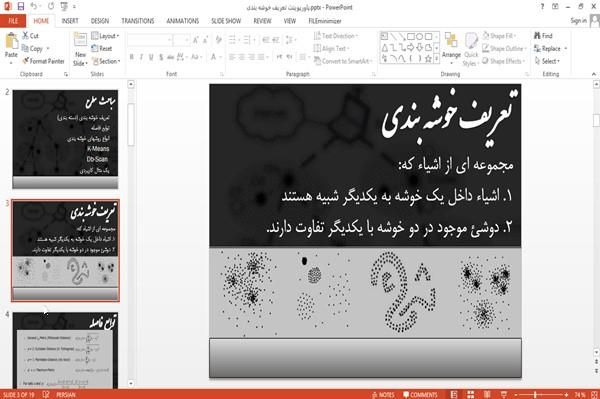Switch to the REVIEW tab
Image resolution: width=600 pixels, height=399 pixels.
click(262, 21)
